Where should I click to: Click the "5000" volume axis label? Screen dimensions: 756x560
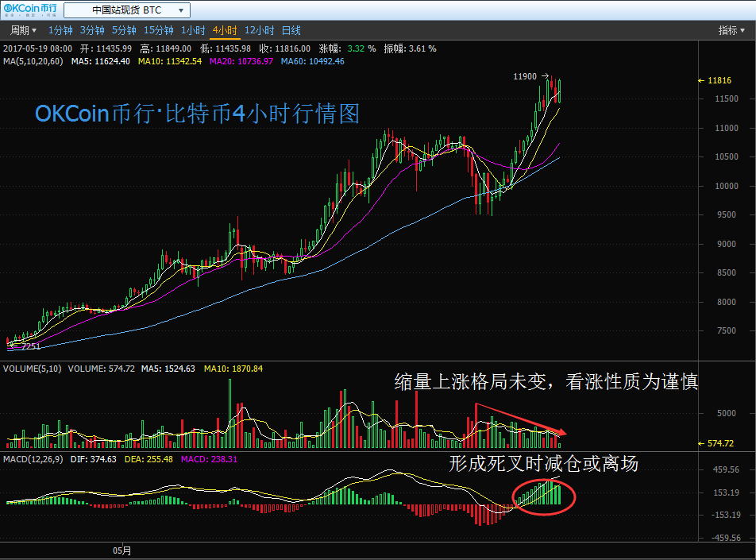point(727,413)
